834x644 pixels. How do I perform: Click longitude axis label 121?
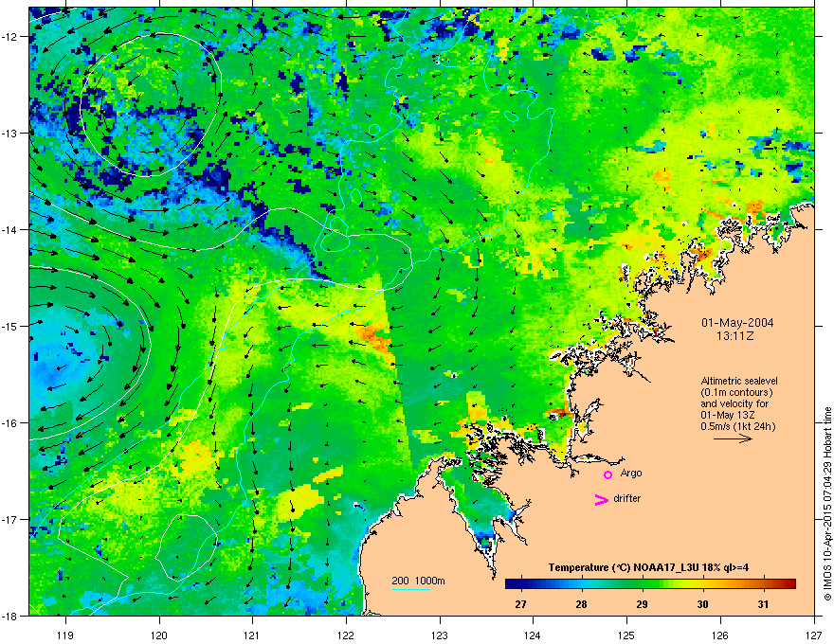[252, 635]
